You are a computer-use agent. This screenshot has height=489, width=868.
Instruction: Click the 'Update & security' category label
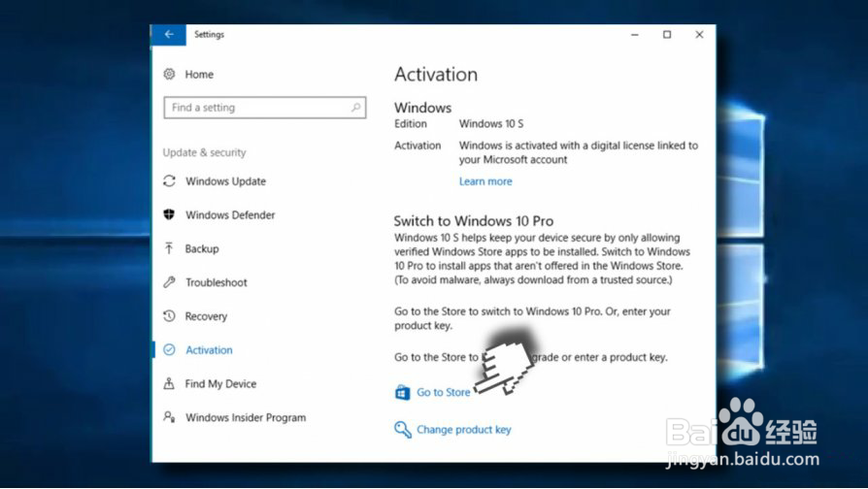tap(204, 152)
